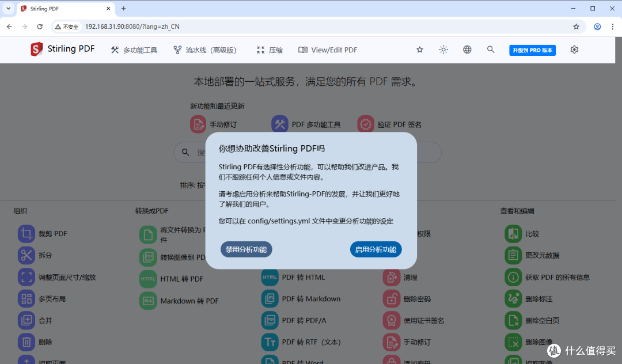Reload the page with refresh icon
Image resolution: width=622 pixels, height=364 pixels.
pyautogui.click(x=40, y=26)
